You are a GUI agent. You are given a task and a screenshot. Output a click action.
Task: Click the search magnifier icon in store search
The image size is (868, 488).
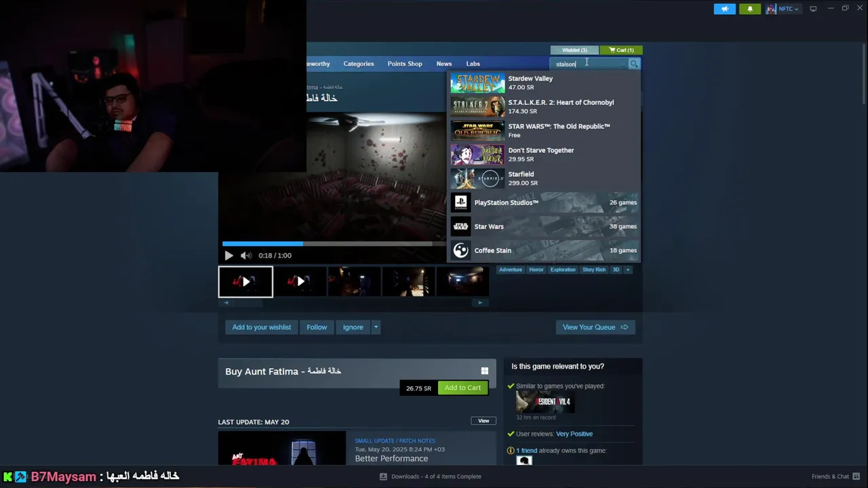(634, 64)
